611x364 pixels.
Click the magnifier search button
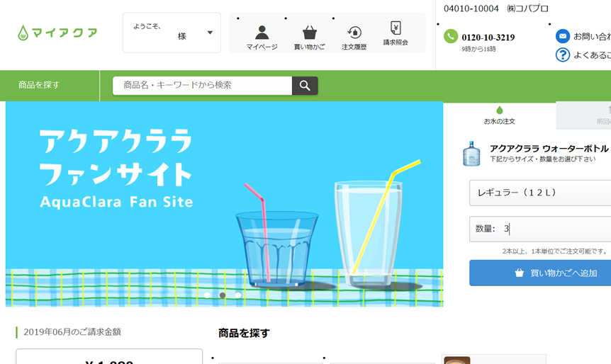tap(305, 86)
